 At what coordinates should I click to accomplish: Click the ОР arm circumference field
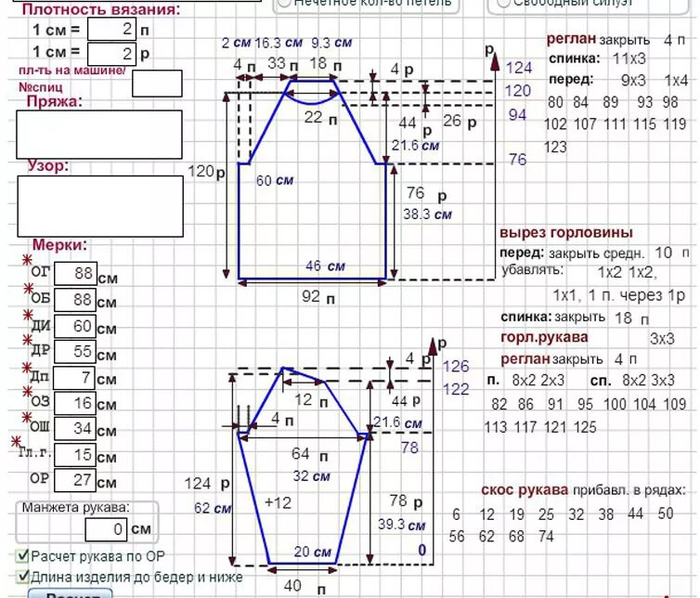click(75, 481)
